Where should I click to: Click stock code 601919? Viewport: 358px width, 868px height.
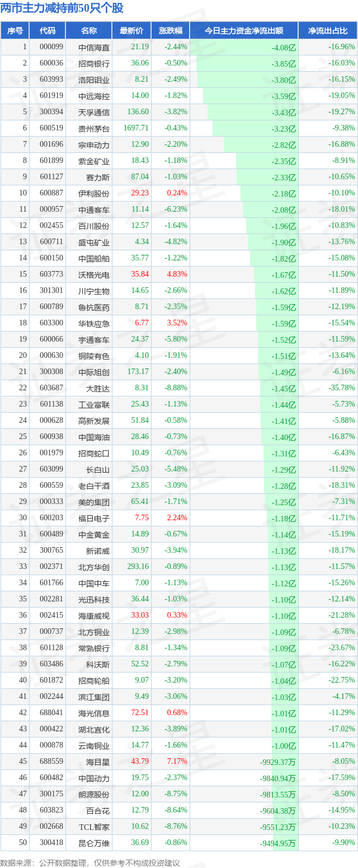click(x=51, y=96)
